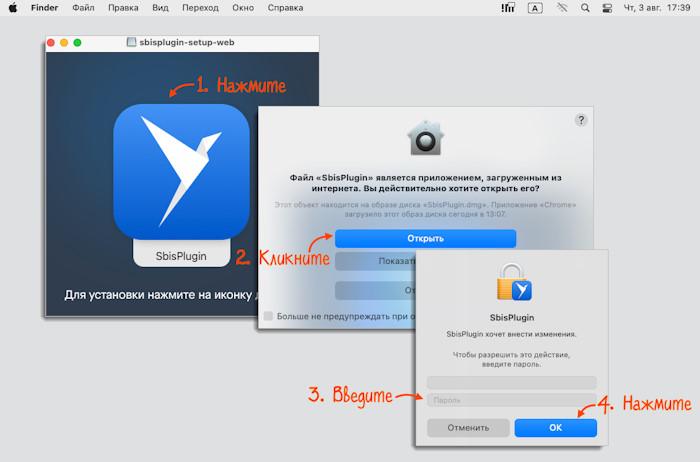Screen dimensions: 700x462
Task: Click the keyboard input source icon
Action: pyautogui.click(x=535, y=8)
